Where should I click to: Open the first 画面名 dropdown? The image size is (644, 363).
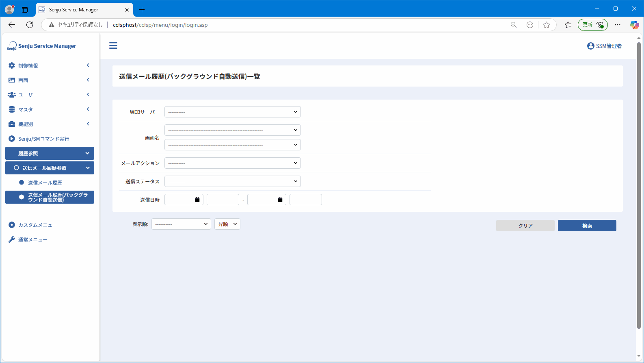click(x=233, y=130)
